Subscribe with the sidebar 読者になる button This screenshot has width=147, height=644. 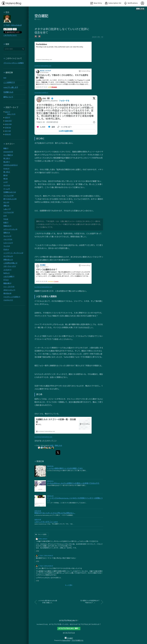pos(8,29)
